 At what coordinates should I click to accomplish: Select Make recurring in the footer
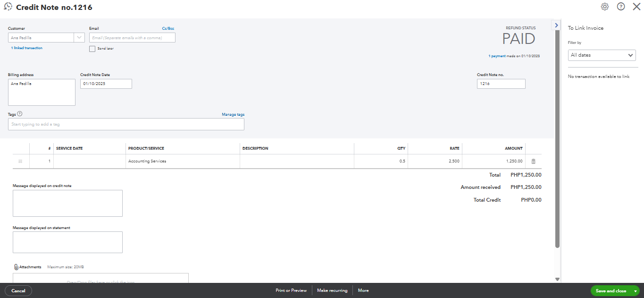coord(332,290)
